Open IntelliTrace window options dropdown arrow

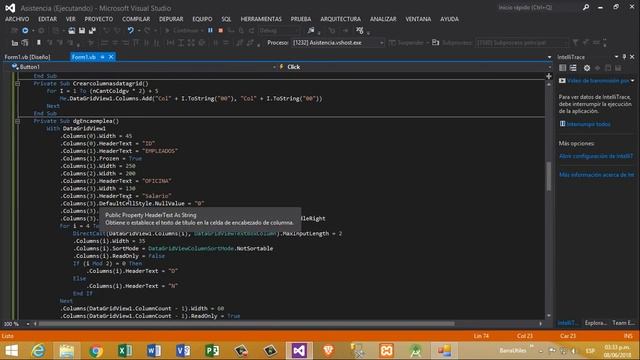point(616,57)
